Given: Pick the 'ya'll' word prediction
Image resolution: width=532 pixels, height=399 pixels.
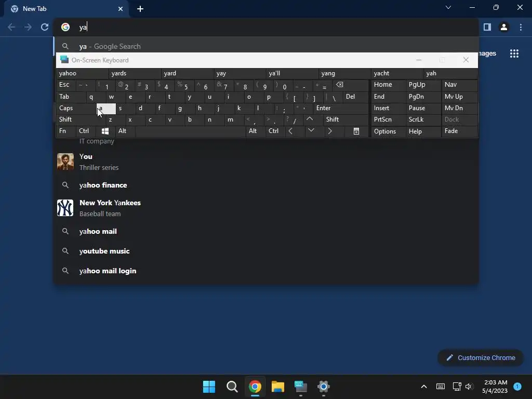Looking at the screenshot, I should (x=292, y=73).
